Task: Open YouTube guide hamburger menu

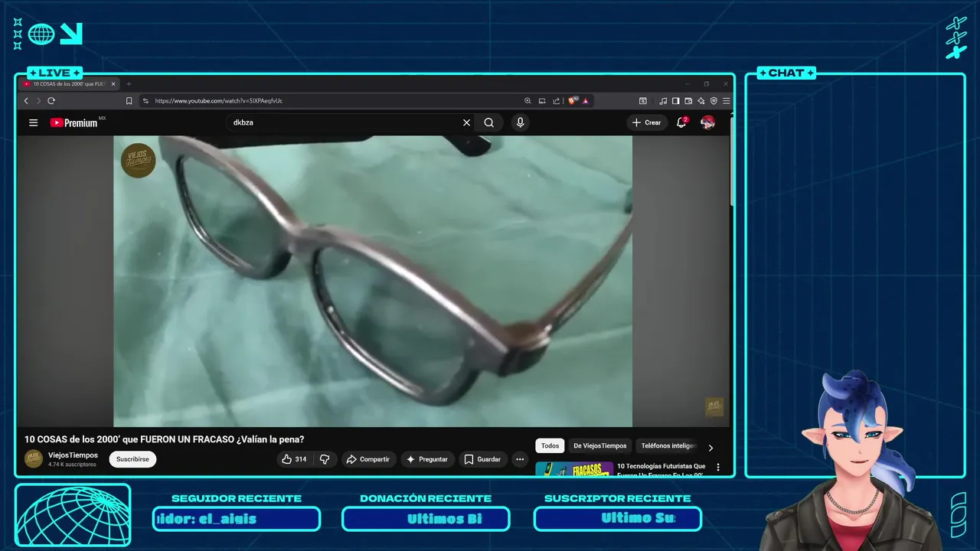Action: pos(33,122)
